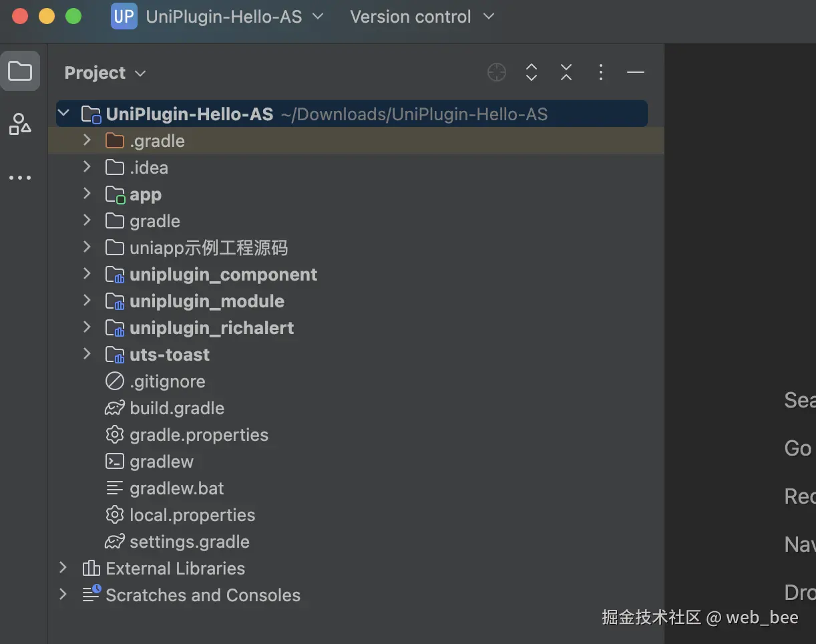Open settings.gradle file
This screenshot has width=816, height=644.
coord(189,541)
